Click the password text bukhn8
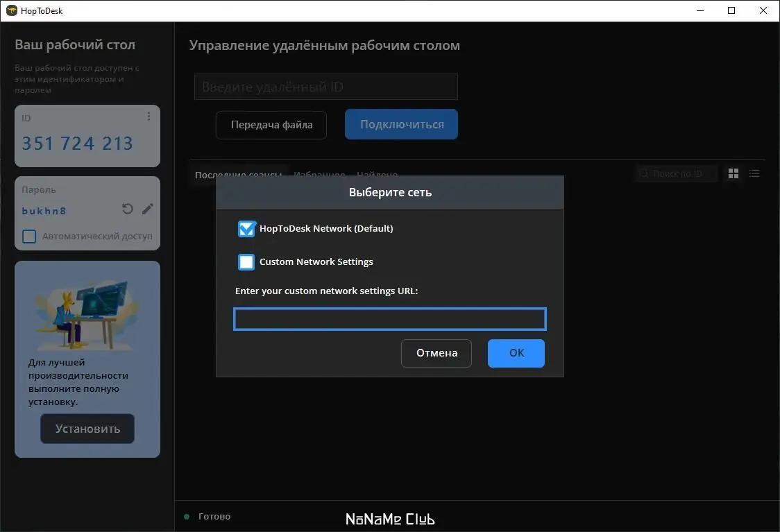Viewport: 780px width, 532px height. [x=44, y=211]
